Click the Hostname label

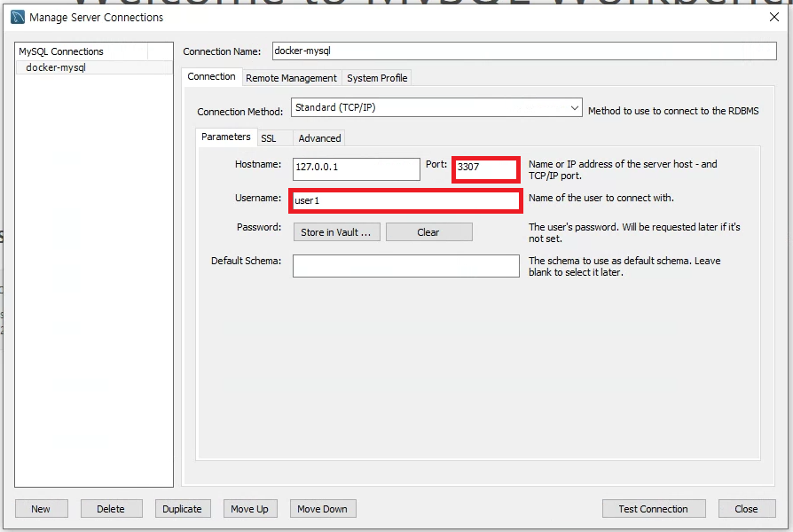(x=258, y=164)
